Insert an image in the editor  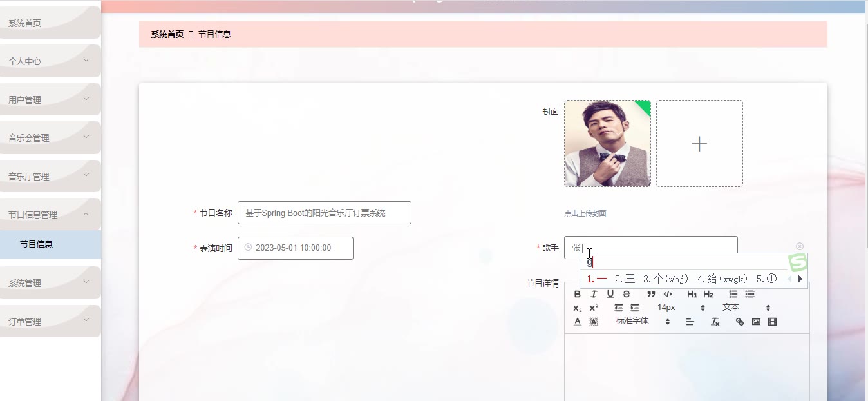click(756, 322)
